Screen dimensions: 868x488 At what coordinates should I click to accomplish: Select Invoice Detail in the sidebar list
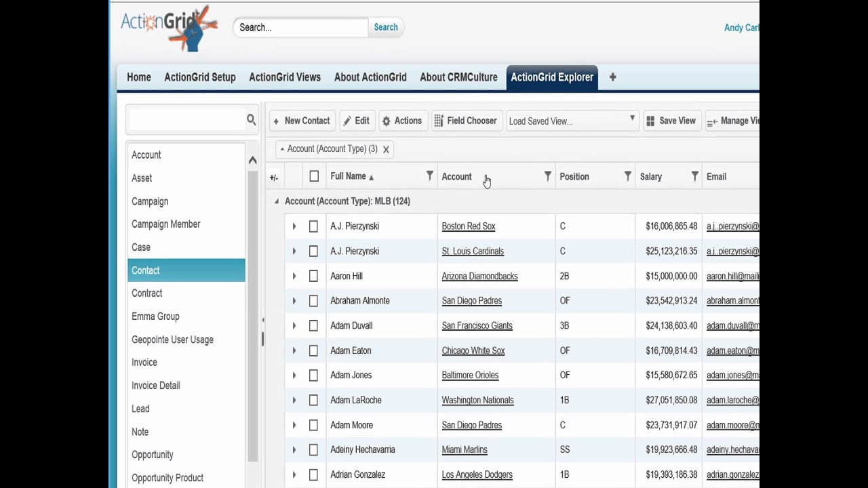click(x=186, y=386)
